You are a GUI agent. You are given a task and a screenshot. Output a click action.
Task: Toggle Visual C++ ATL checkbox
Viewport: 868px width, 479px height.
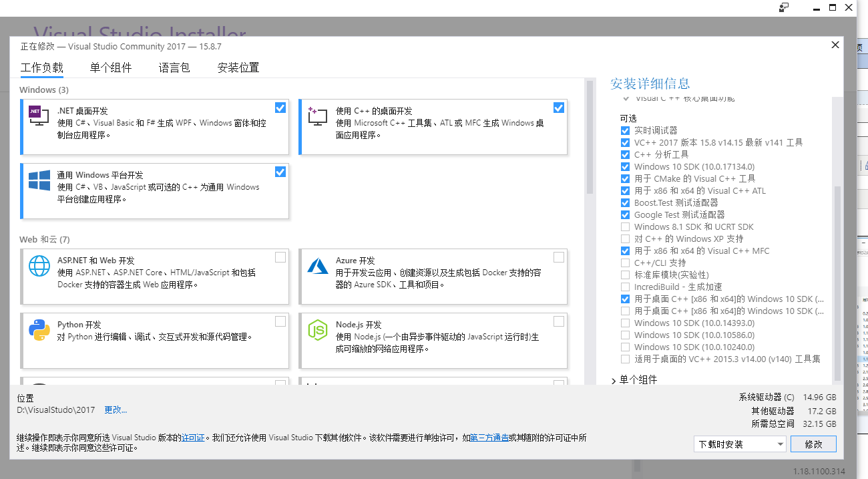625,190
